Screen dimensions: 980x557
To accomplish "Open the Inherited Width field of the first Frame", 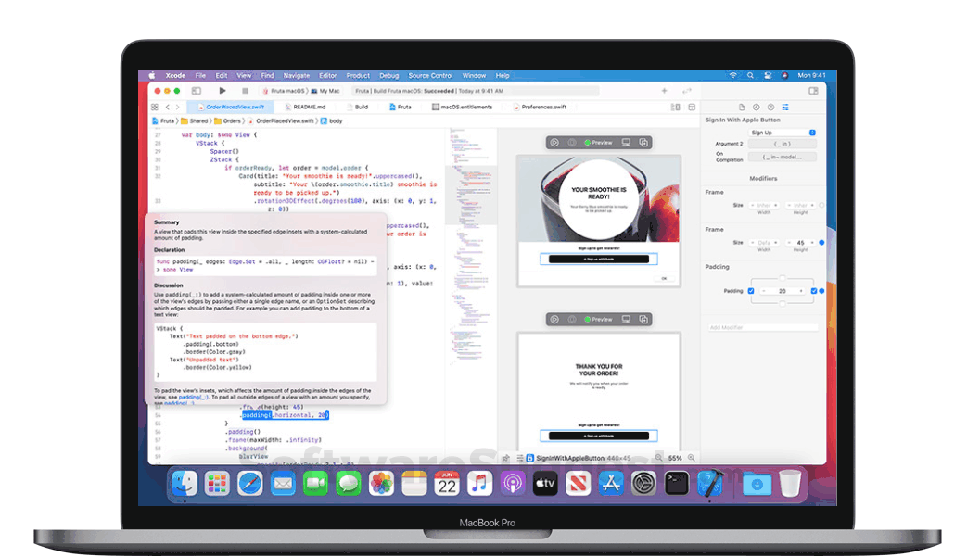I will (x=764, y=205).
